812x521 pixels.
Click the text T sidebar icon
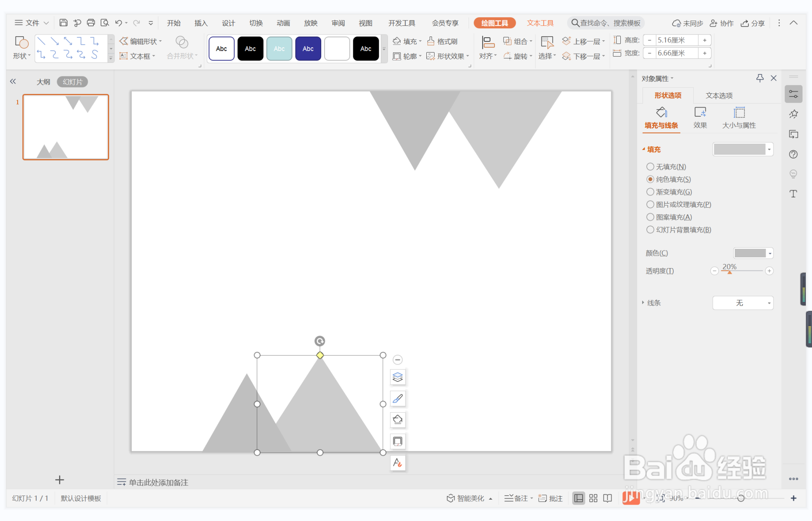coord(793,194)
